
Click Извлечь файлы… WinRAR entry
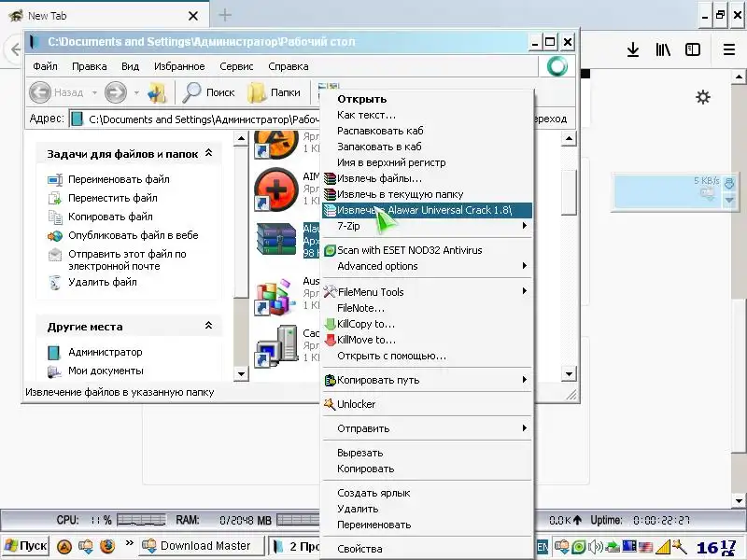(x=379, y=178)
